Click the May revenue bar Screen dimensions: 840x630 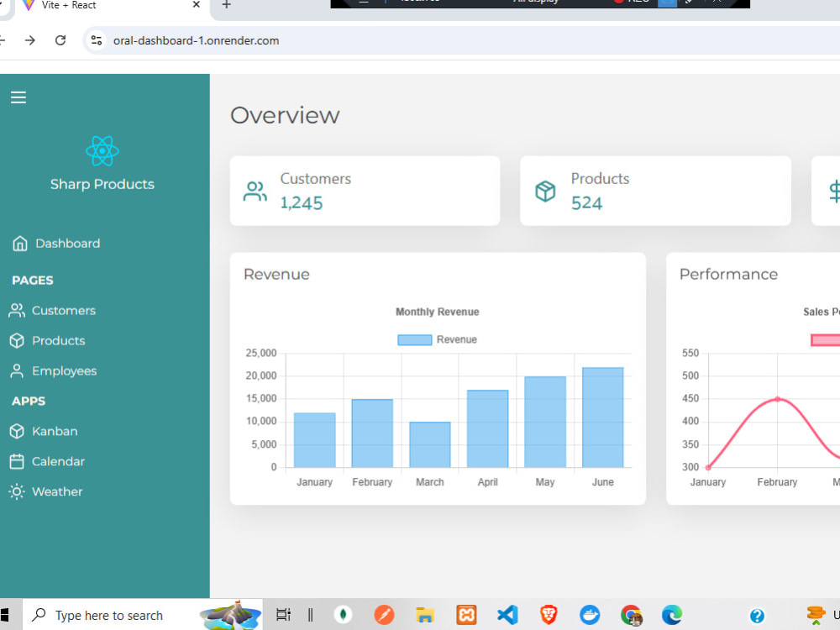(545, 422)
